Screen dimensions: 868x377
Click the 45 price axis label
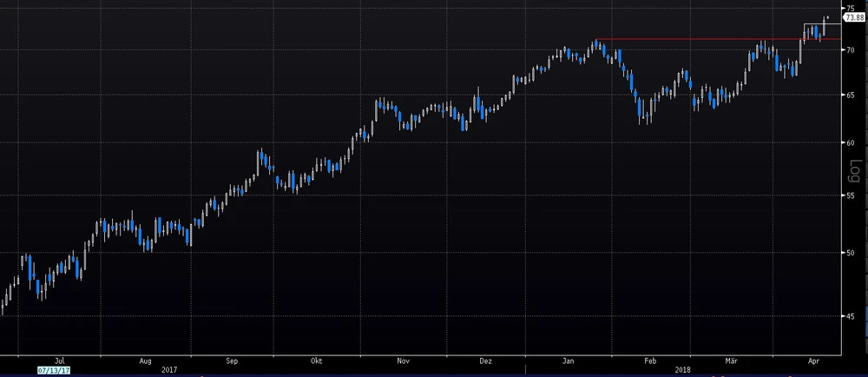click(850, 316)
